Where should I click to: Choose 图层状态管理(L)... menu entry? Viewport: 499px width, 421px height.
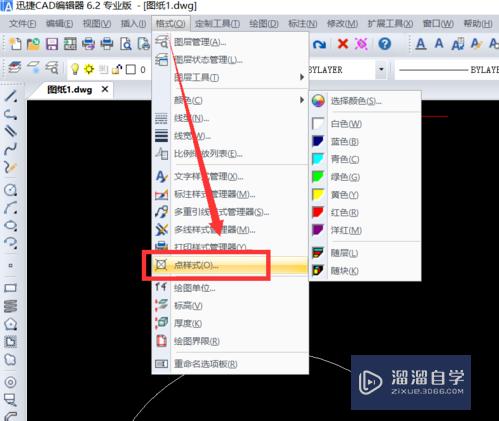click(230, 60)
